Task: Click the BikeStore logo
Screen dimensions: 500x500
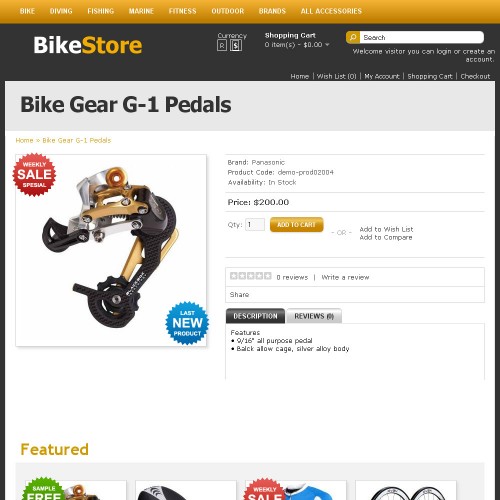Action: [x=88, y=45]
